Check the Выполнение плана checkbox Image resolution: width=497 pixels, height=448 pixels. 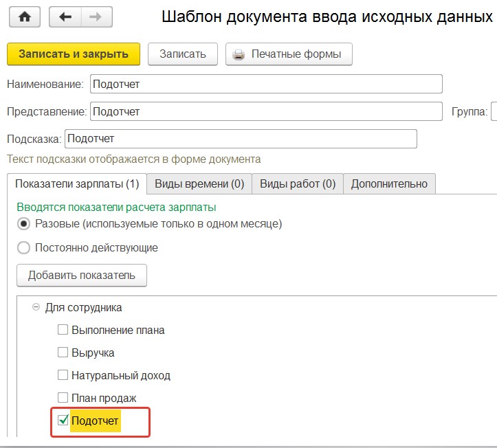click(x=63, y=330)
